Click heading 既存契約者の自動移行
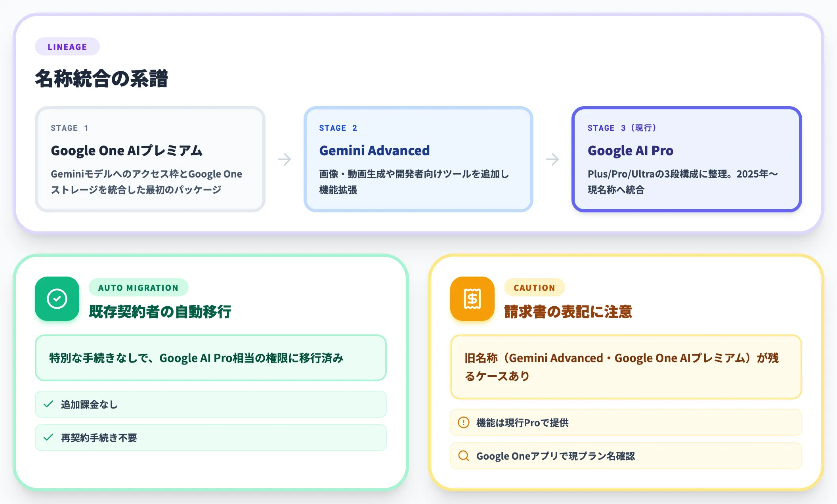 coord(160,311)
